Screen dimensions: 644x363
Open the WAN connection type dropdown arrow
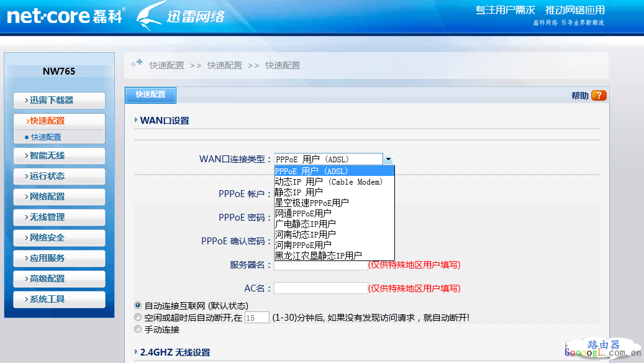click(x=388, y=159)
